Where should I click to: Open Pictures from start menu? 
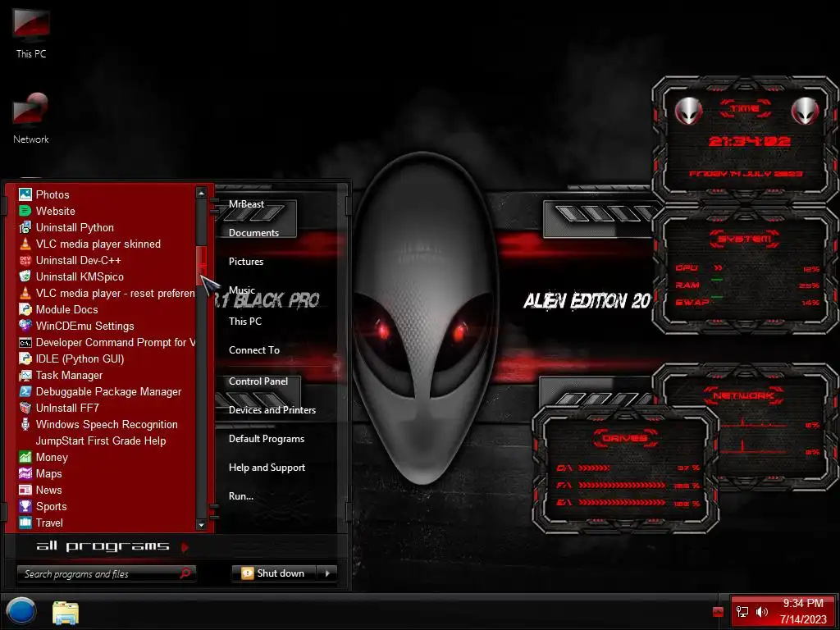[246, 262]
